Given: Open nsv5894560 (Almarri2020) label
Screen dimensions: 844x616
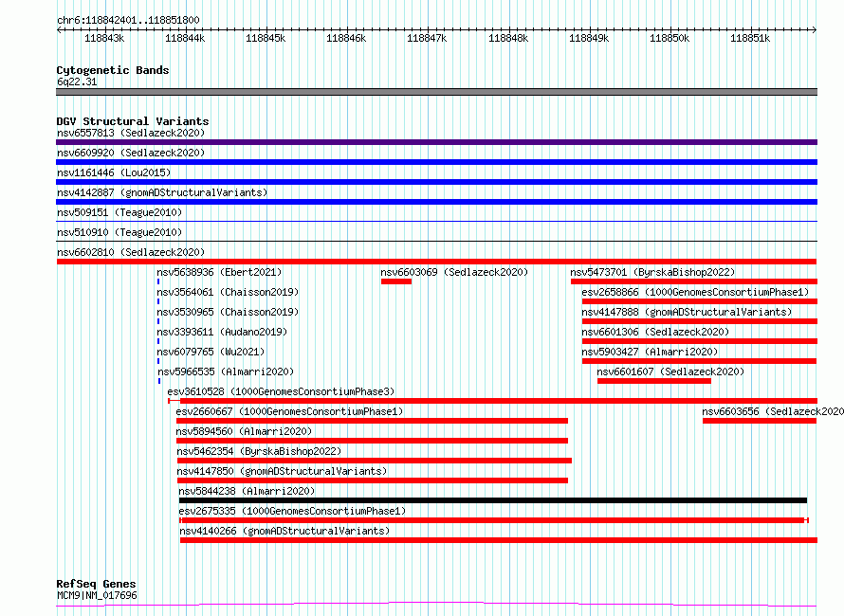Looking at the screenshot, I should click(x=244, y=431).
